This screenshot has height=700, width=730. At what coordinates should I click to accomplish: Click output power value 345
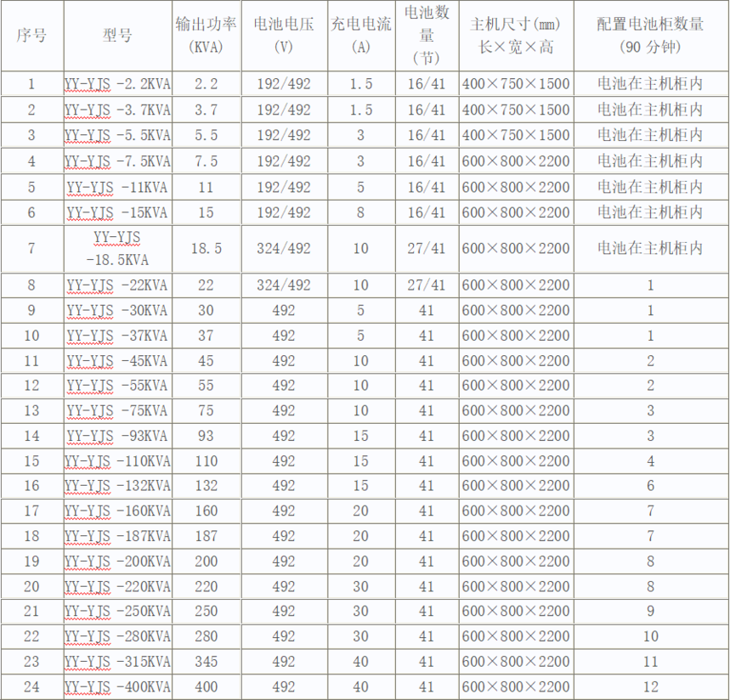click(207, 662)
